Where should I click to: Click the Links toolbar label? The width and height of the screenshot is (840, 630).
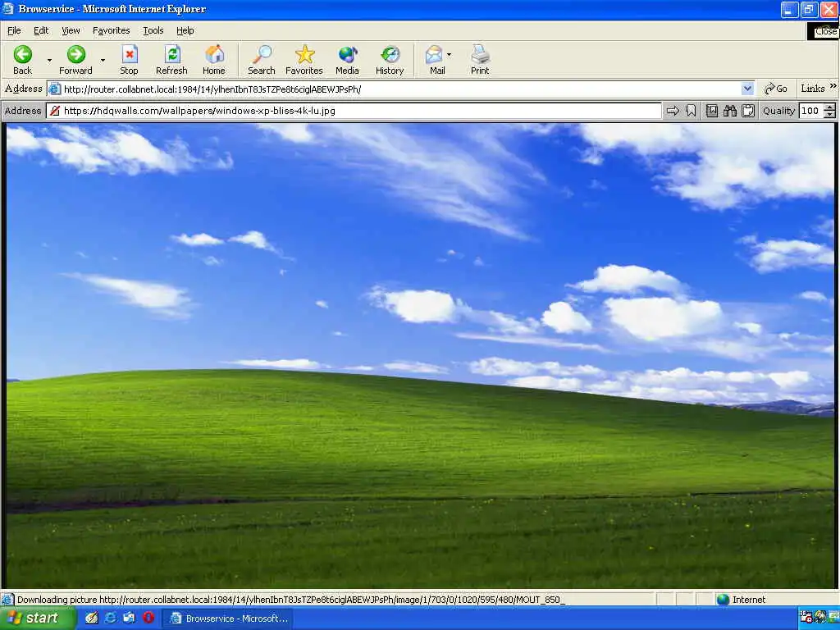(x=813, y=89)
